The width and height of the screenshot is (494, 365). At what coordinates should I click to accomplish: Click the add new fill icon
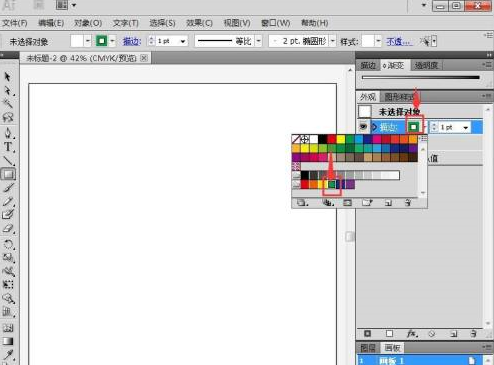[x=389, y=333]
